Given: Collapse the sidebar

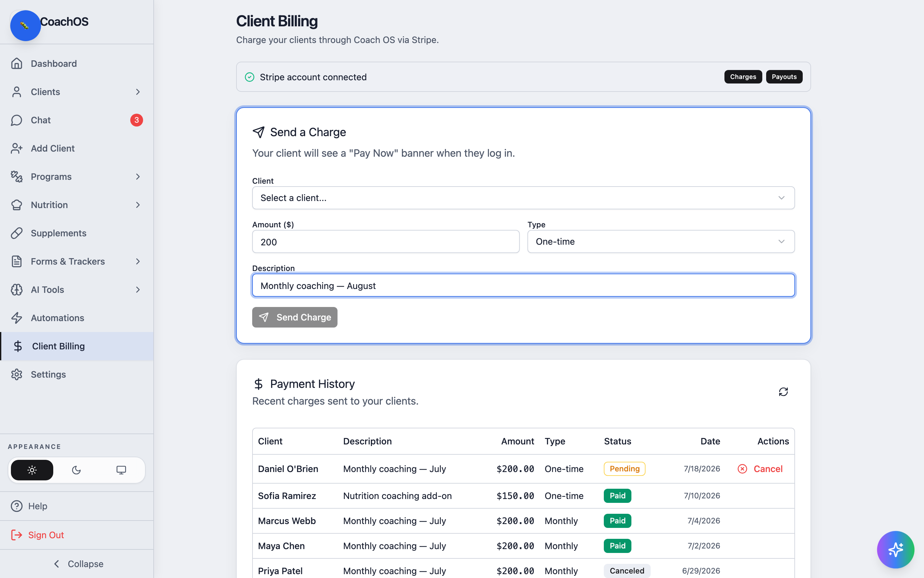Looking at the screenshot, I should pyautogui.click(x=77, y=564).
